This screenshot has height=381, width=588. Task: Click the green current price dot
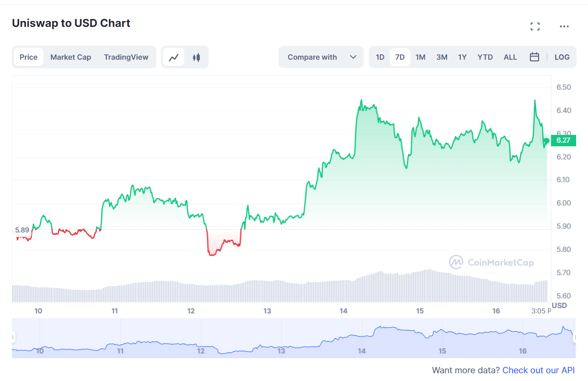pos(547,141)
